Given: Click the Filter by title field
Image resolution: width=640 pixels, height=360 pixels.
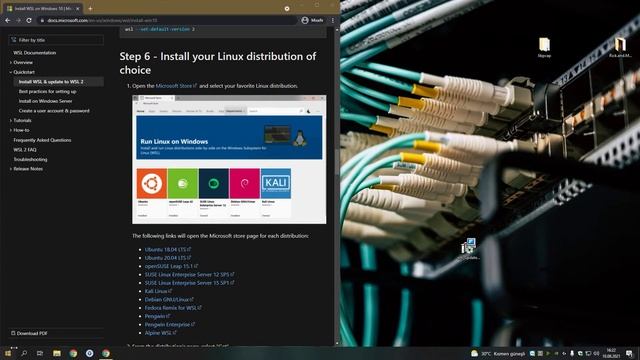Looking at the screenshot, I should click(56, 40).
